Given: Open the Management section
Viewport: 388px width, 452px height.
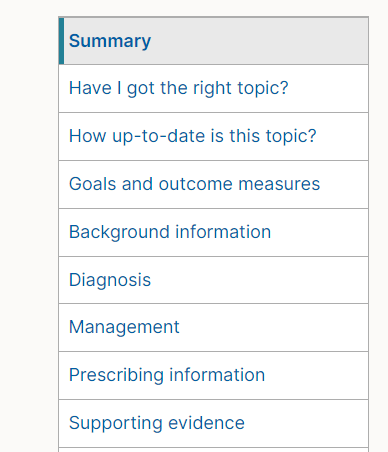Looking at the screenshot, I should click(x=124, y=327).
